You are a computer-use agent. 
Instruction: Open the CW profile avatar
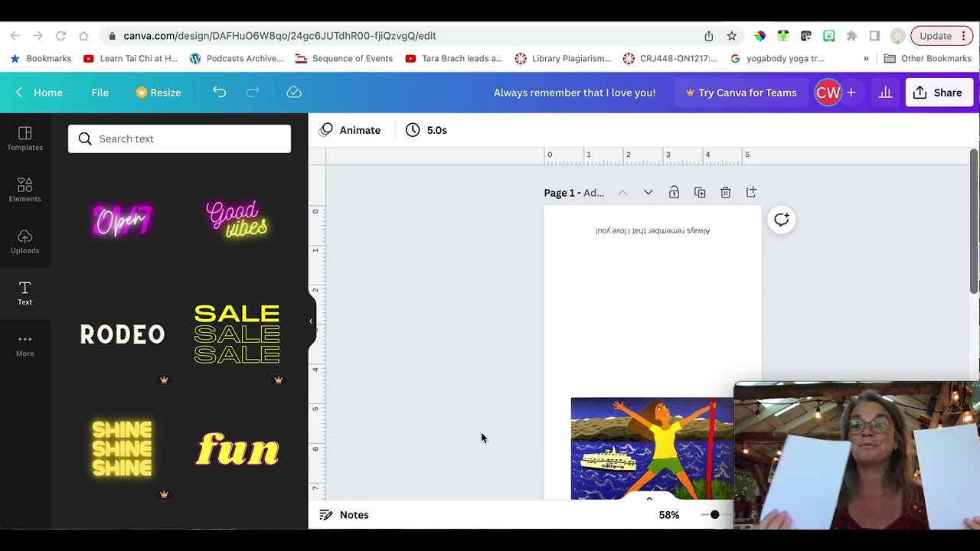(828, 93)
